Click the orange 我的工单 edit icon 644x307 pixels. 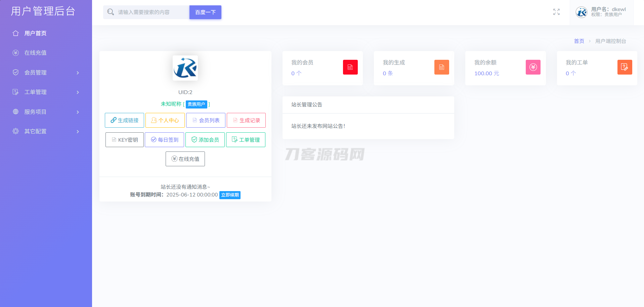(625, 67)
